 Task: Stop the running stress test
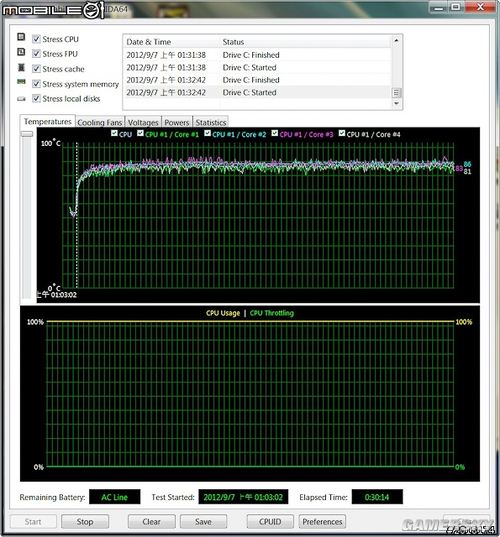[85, 522]
